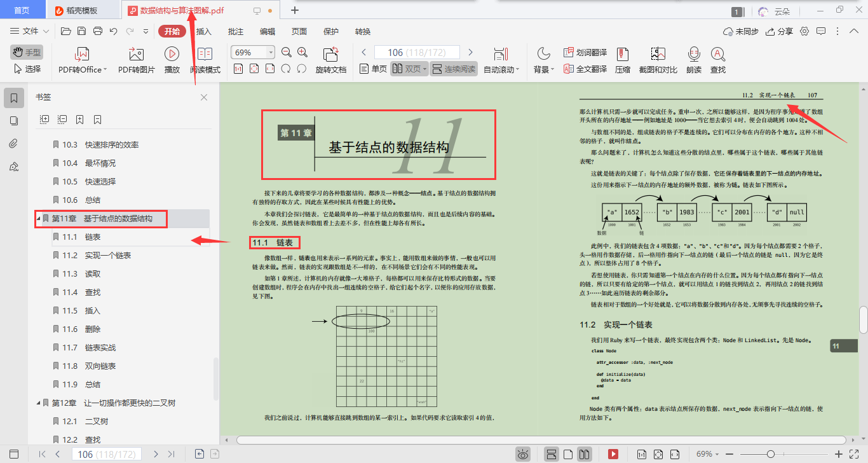Open the 保护 ribbon tab
Viewport: 868px width, 463px height.
coord(331,31)
